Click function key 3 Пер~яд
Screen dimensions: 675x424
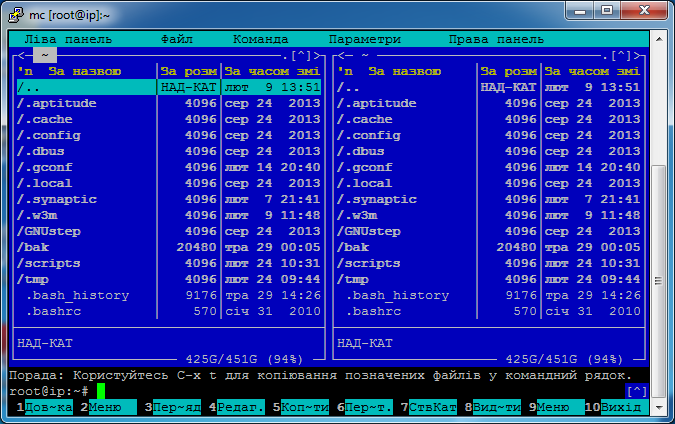tap(173, 407)
